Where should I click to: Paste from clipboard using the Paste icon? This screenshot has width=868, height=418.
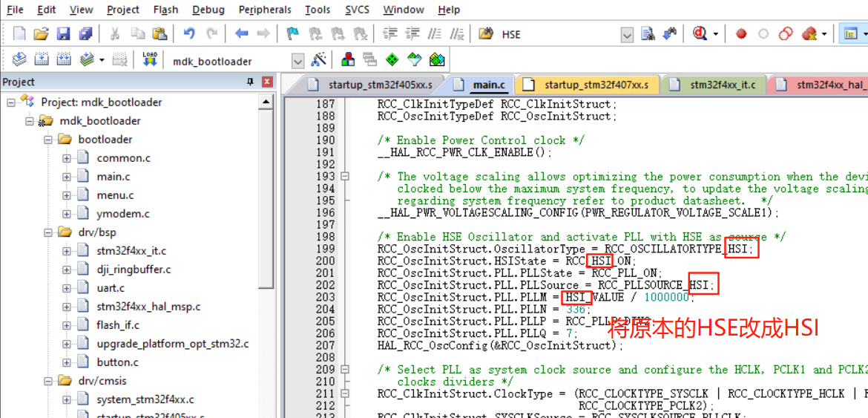[160, 34]
